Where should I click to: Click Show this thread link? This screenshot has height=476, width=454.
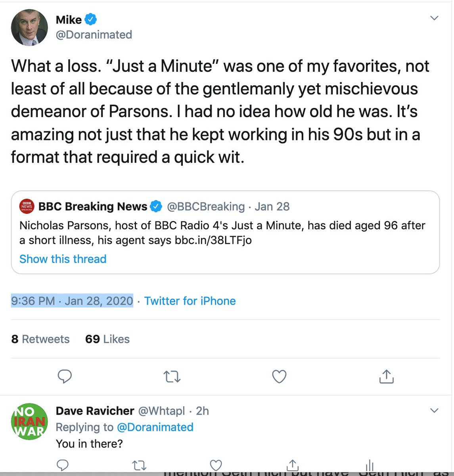tap(63, 259)
